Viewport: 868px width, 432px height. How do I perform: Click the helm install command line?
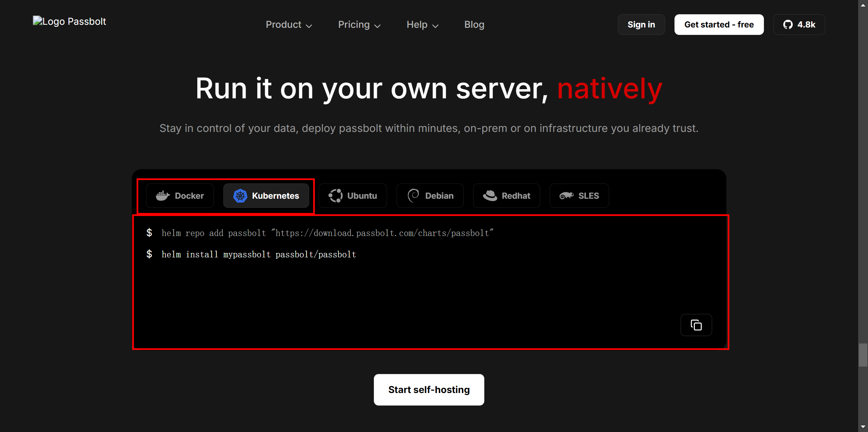259,254
